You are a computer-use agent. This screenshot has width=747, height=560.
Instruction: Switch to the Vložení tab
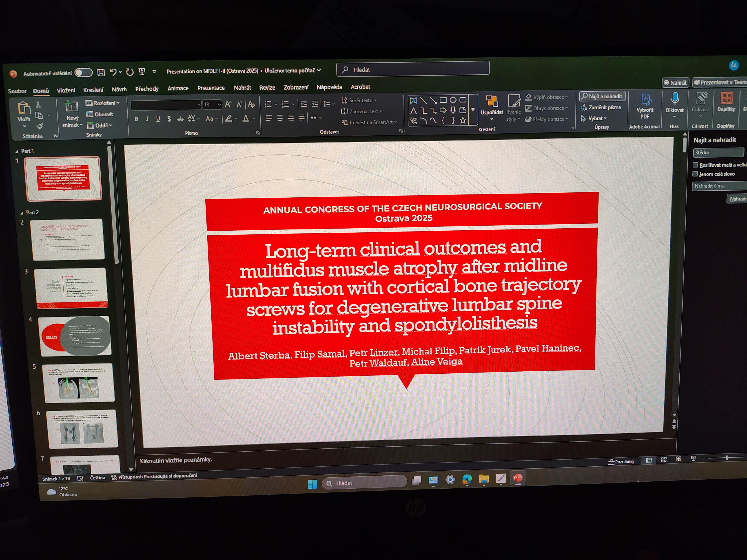pyautogui.click(x=66, y=90)
